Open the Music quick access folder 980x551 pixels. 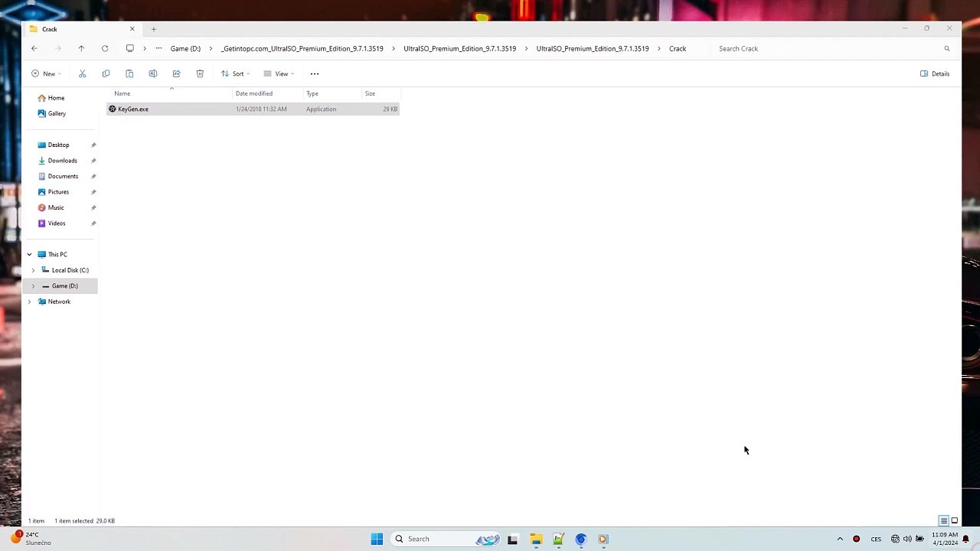[x=56, y=207]
